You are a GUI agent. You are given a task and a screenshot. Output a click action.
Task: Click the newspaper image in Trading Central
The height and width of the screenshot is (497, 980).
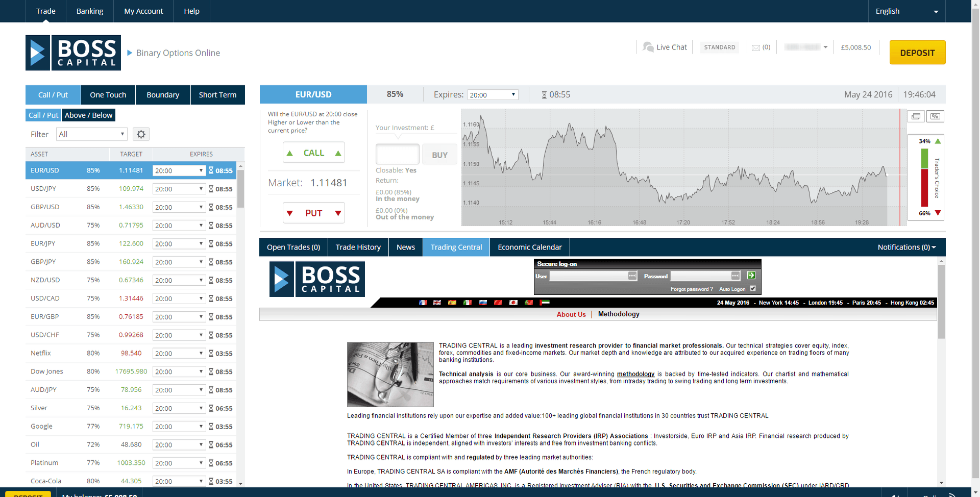pos(390,375)
